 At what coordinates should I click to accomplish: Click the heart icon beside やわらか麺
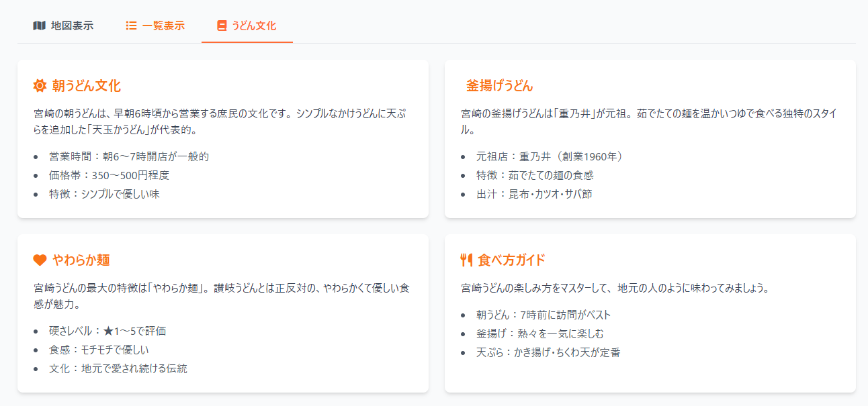(40, 260)
